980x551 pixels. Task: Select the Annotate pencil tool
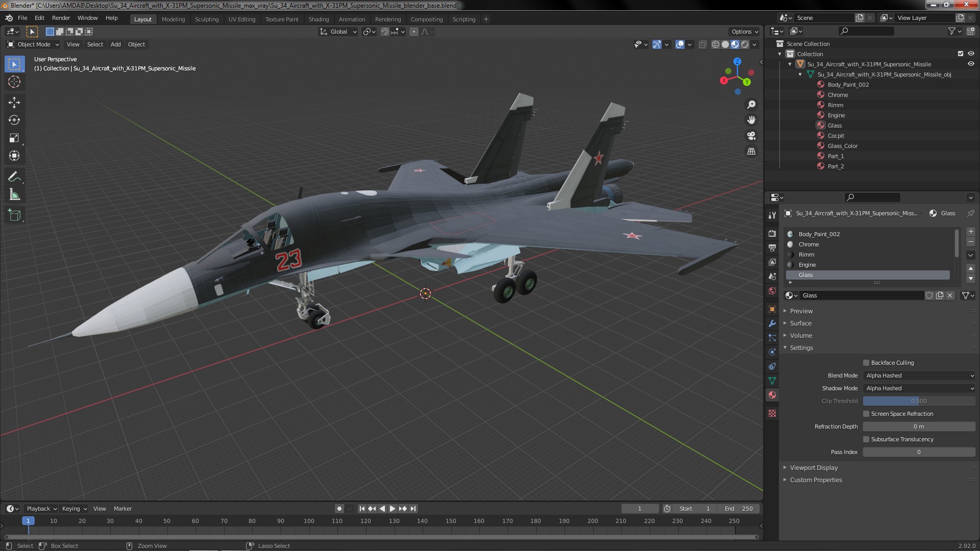(14, 177)
